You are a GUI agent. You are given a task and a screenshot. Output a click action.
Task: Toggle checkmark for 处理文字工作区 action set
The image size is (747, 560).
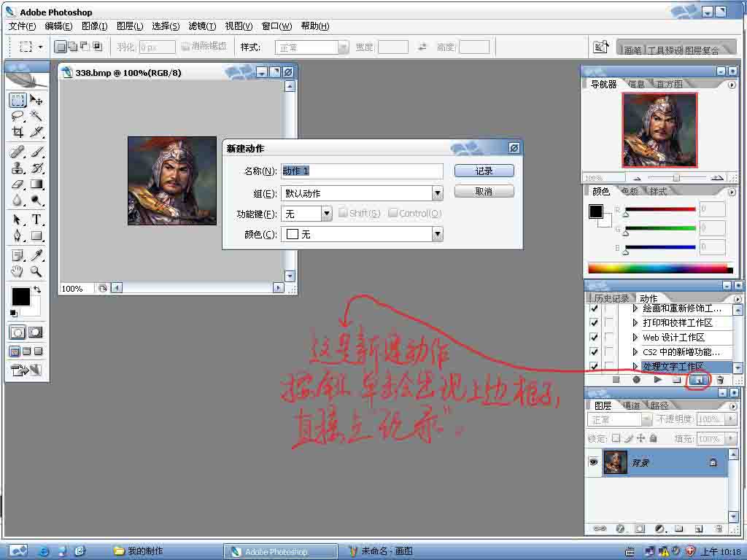(x=594, y=366)
